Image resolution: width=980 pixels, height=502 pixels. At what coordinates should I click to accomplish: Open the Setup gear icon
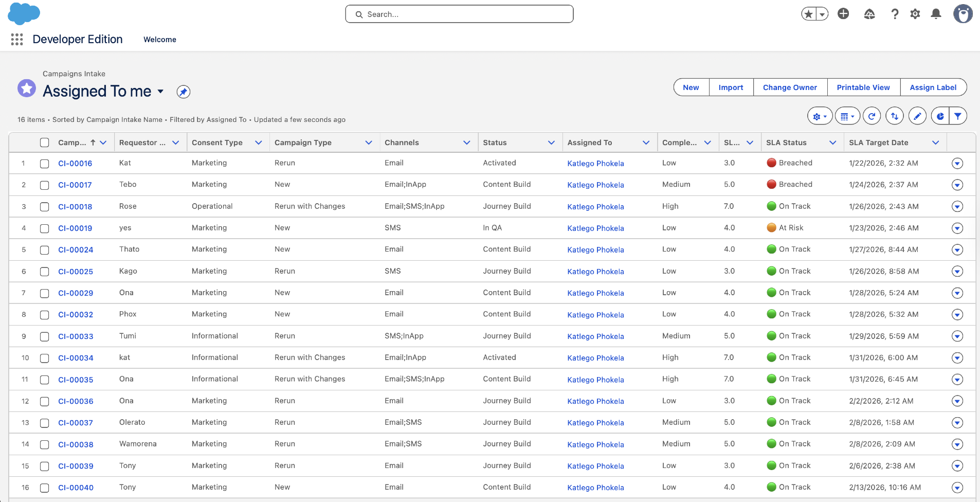click(915, 14)
